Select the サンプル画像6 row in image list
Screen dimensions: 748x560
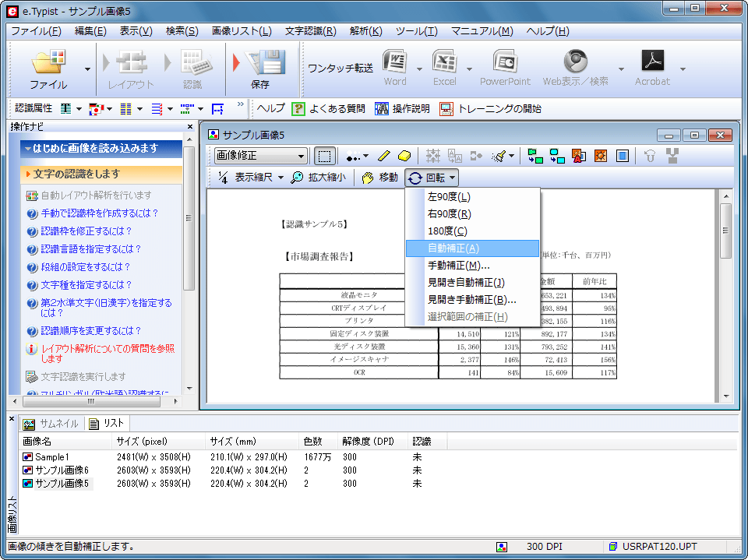click(x=62, y=470)
